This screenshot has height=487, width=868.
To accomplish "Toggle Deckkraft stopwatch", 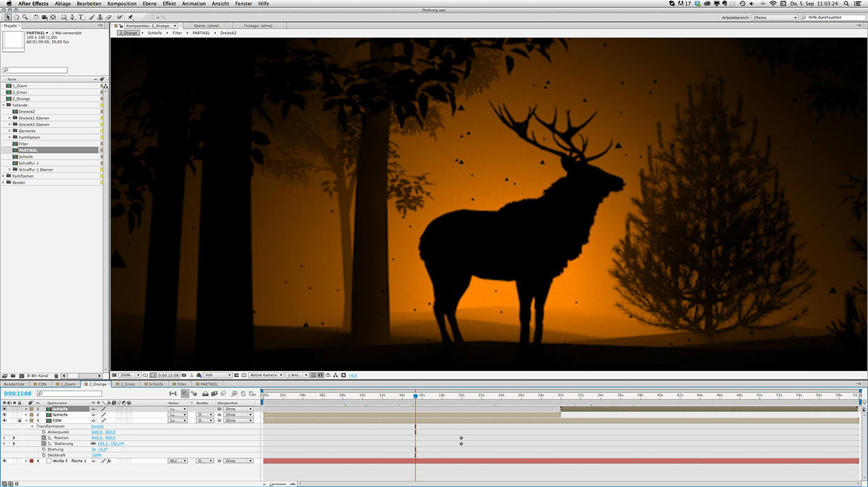I will [x=44, y=455].
